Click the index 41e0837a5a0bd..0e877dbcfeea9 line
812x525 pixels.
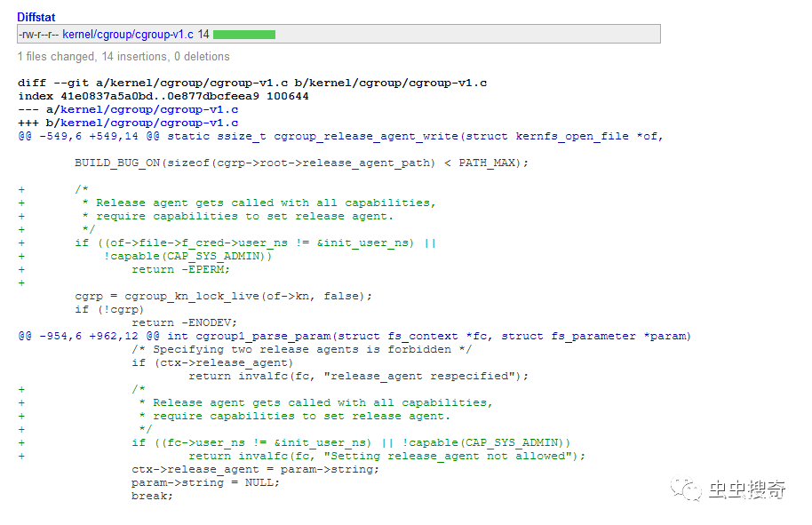point(163,96)
